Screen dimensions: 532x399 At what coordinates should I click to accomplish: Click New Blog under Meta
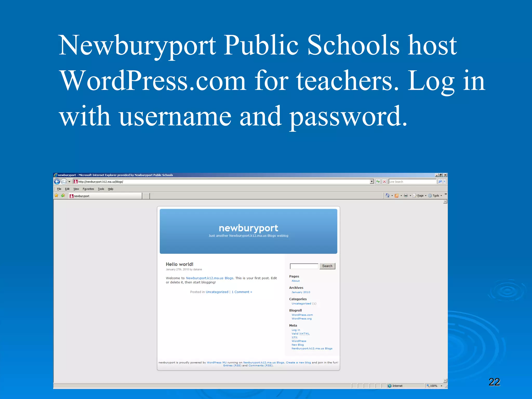point(298,345)
